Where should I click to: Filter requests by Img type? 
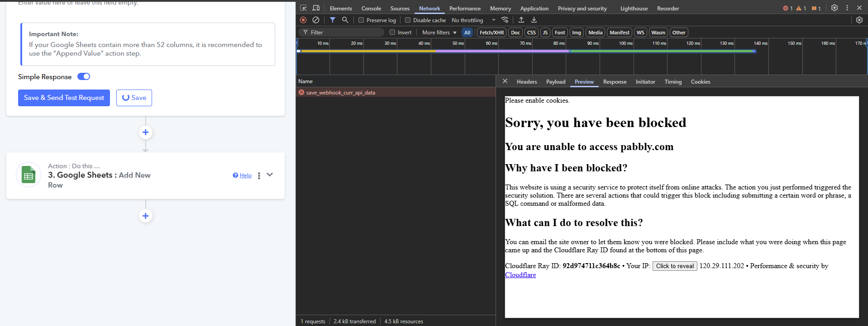[577, 33]
